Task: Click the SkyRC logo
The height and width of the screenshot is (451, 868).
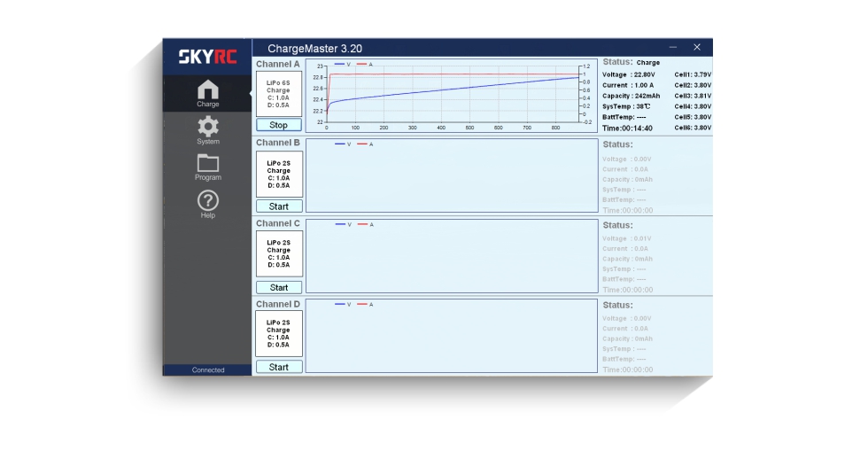Action: [x=207, y=57]
